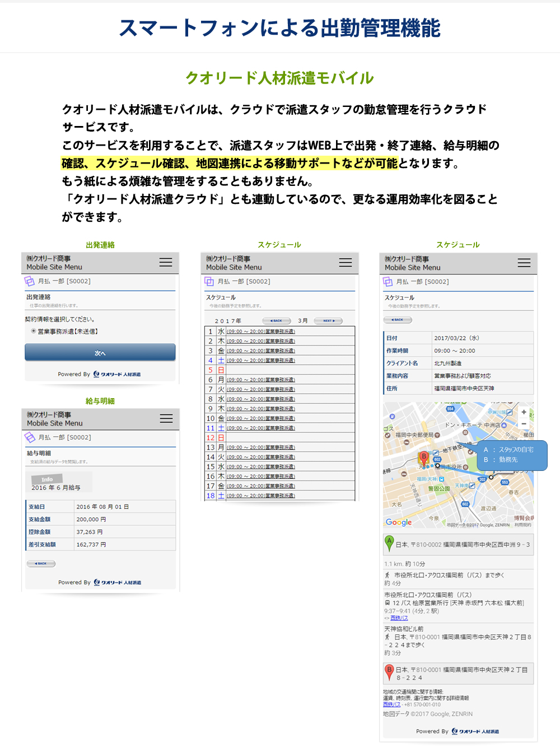The height and width of the screenshot is (756, 560).
Task: Click route 554 shield on the map
Action: pyautogui.click(x=450, y=409)
